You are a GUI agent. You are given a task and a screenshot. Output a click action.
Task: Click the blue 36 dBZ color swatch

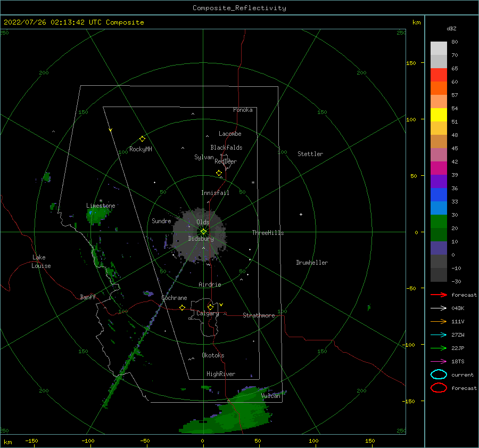(x=439, y=195)
